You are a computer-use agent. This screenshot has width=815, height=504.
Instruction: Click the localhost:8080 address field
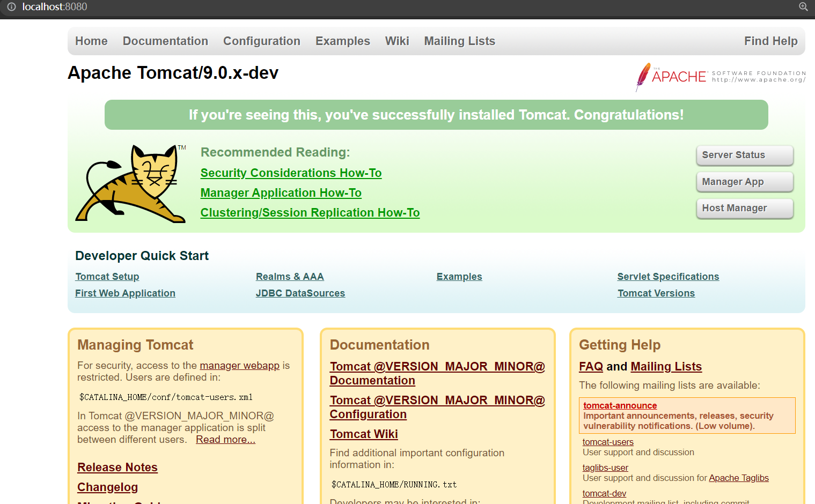tap(55, 7)
